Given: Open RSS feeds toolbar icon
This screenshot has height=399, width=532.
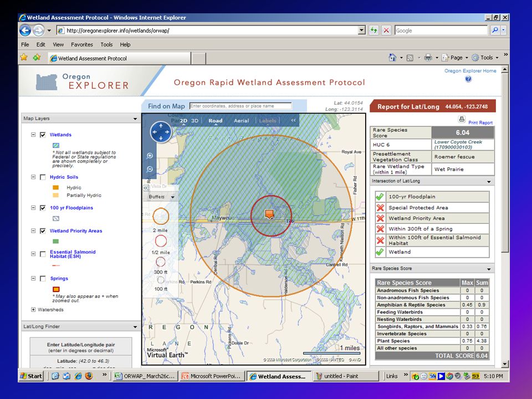Looking at the screenshot, I should pyautogui.click(x=410, y=58).
